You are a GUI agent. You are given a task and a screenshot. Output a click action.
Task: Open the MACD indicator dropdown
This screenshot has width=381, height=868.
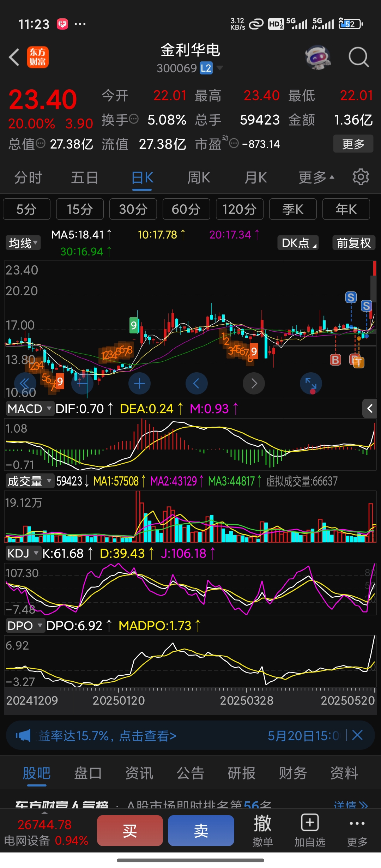30,409
